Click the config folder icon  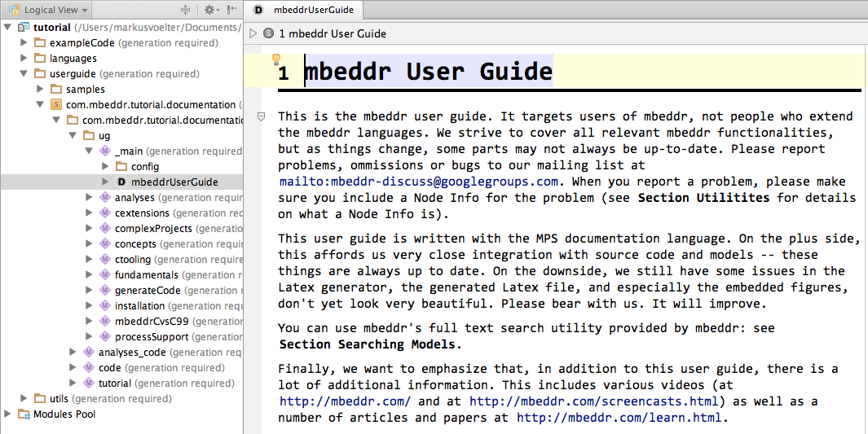(121, 166)
